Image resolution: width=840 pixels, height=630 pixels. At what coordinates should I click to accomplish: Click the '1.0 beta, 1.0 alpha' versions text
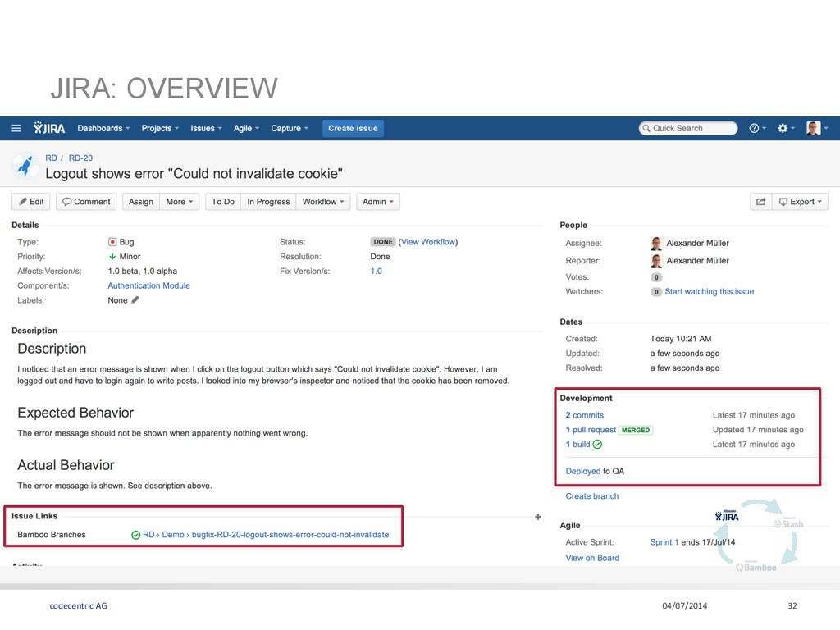click(x=143, y=271)
